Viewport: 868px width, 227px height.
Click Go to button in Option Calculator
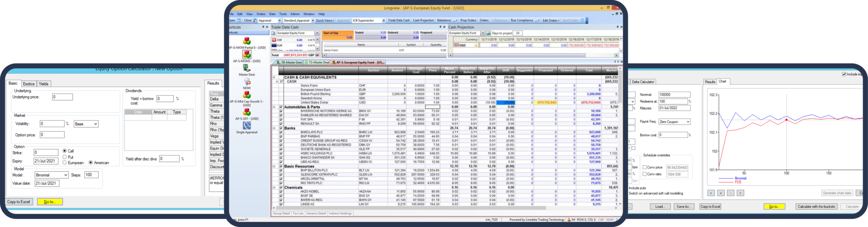coord(50,202)
